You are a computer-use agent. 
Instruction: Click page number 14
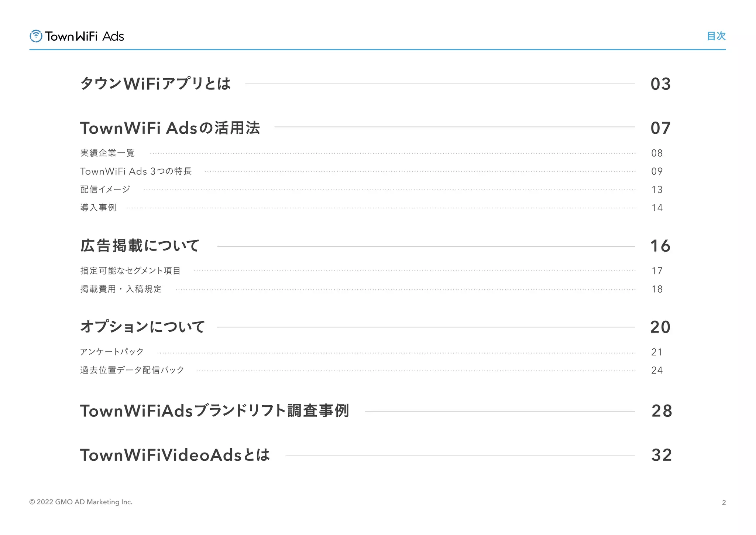657,208
